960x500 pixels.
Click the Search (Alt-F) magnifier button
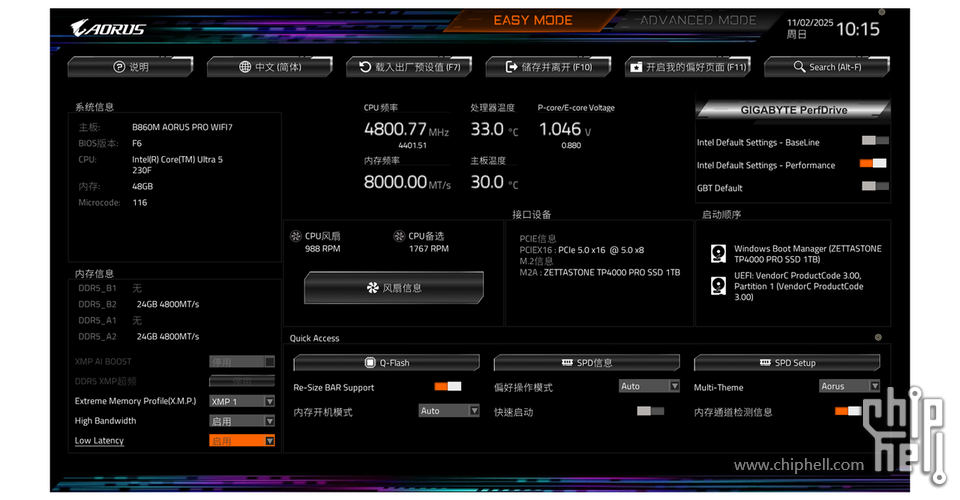pos(826,67)
